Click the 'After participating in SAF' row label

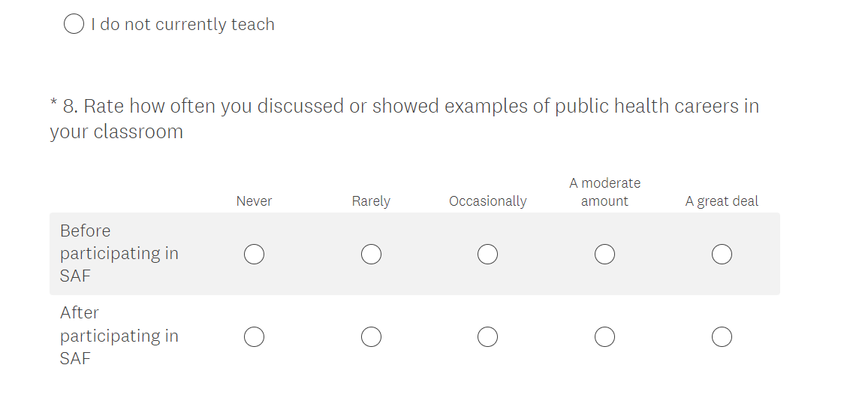(119, 336)
